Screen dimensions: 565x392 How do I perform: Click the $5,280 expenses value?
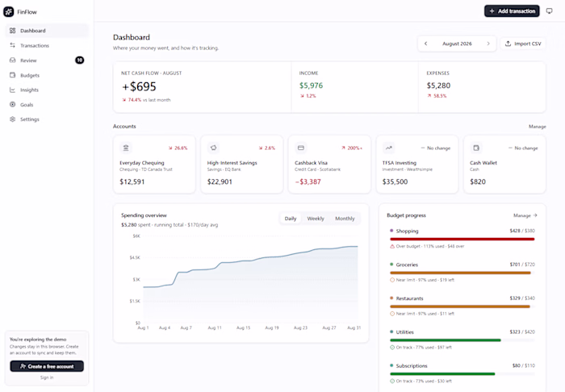[438, 85]
